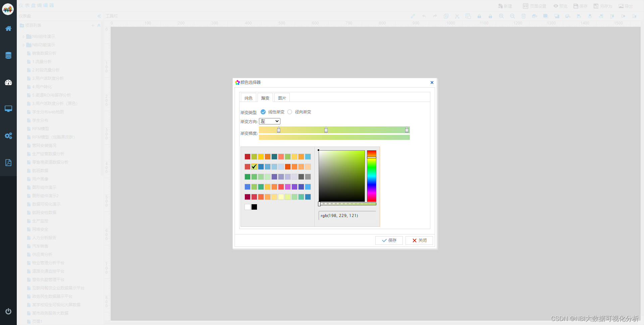
Task: Click the scissors cut icon in toolbar
Action: coord(457,16)
